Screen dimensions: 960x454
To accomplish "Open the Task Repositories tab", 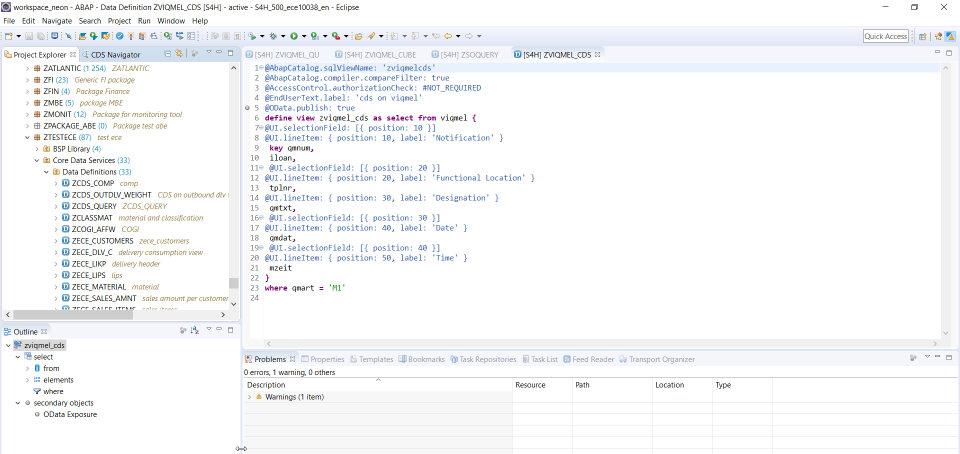I will click(484, 359).
